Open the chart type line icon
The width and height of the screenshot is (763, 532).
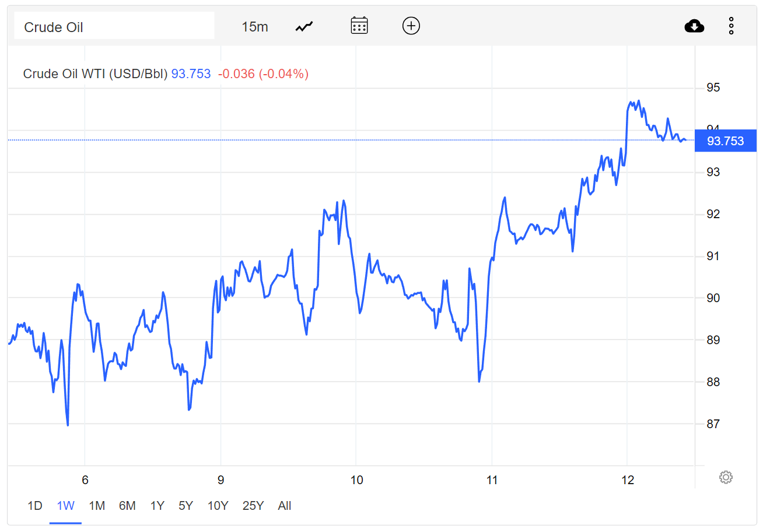pyautogui.click(x=304, y=26)
